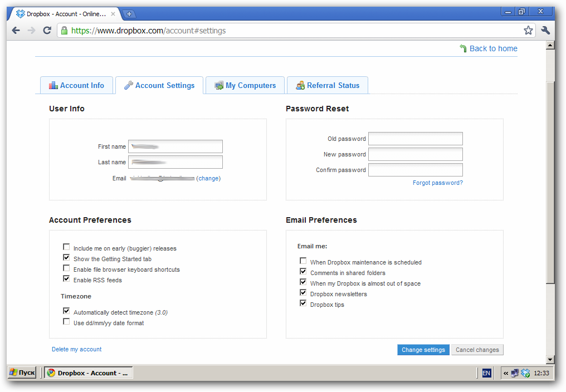Toggle Automatically detect timezone checkbox
566x392 pixels.
66,311
